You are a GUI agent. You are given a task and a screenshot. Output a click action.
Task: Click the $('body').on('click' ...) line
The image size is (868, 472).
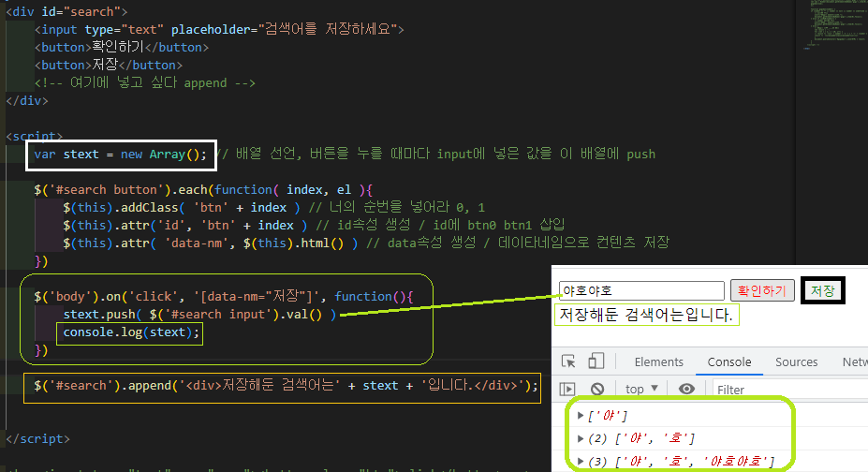(x=223, y=297)
